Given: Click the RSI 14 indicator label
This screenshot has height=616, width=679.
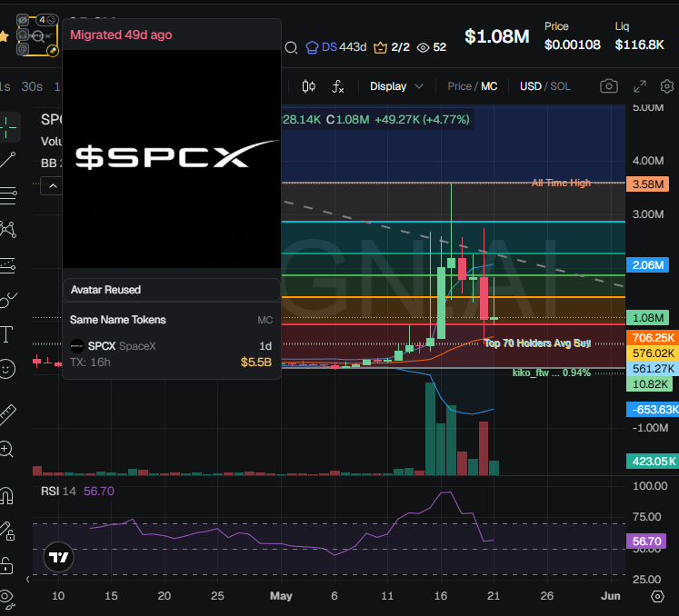Looking at the screenshot, I should (x=58, y=491).
